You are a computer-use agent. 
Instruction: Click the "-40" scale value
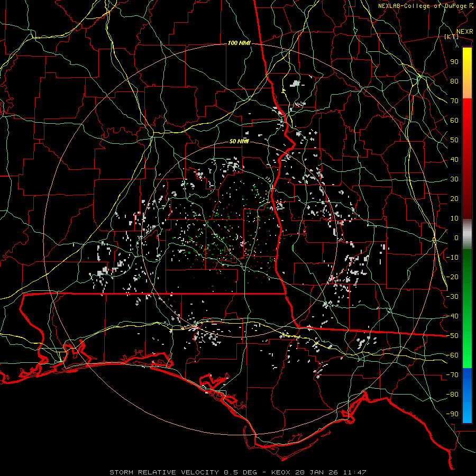(x=452, y=316)
